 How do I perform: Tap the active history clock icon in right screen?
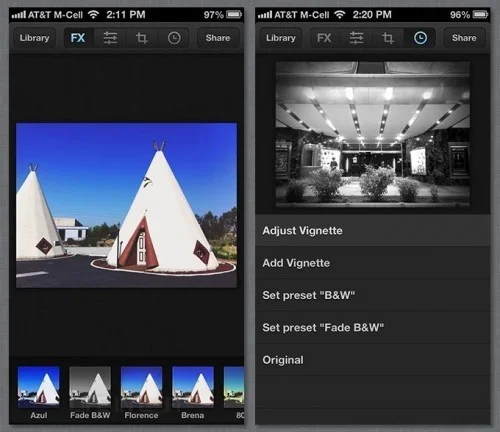pos(420,38)
